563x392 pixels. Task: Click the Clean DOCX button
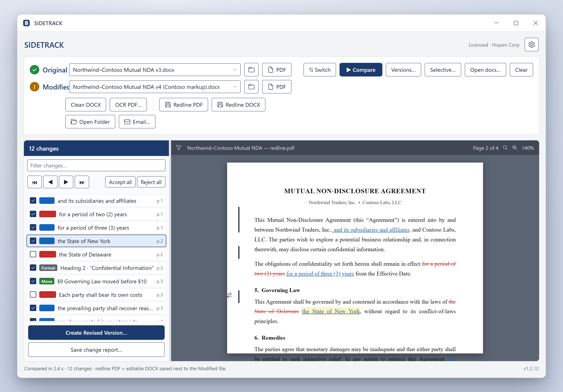(86, 105)
